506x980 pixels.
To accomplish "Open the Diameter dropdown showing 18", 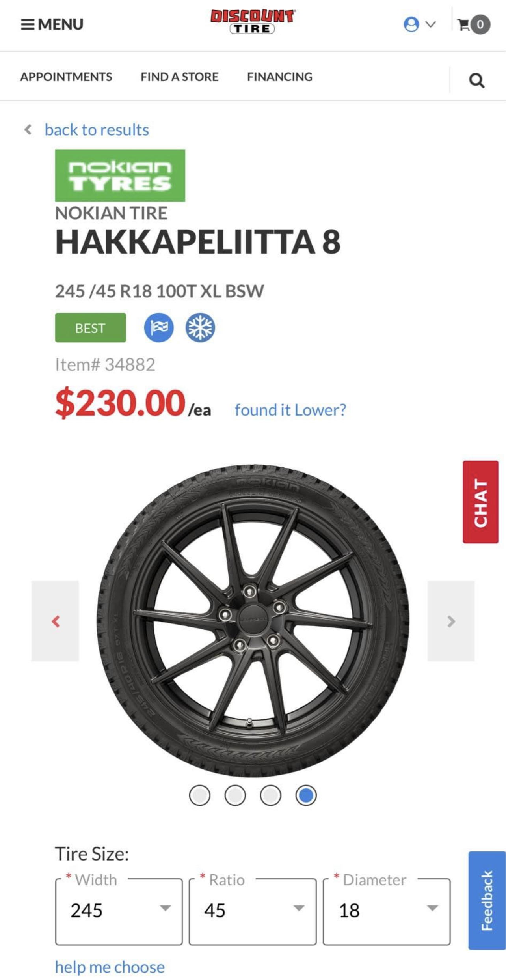I will [x=387, y=911].
